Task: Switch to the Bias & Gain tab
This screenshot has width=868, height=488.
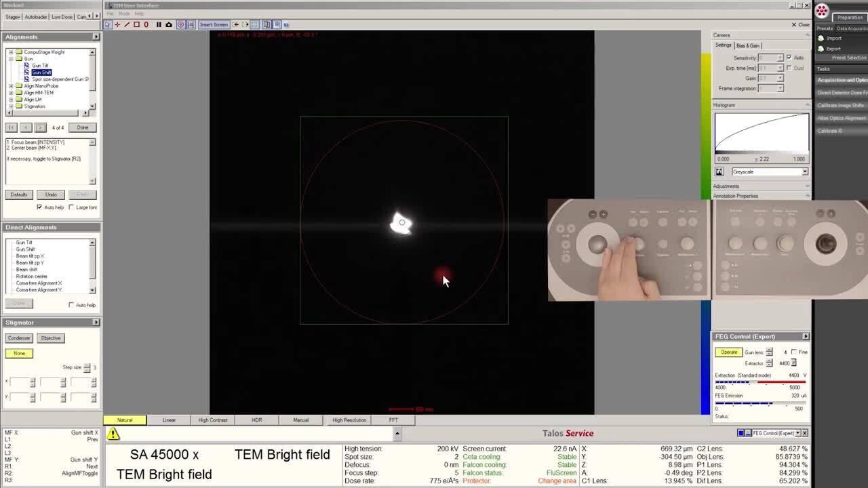Action: (748, 45)
